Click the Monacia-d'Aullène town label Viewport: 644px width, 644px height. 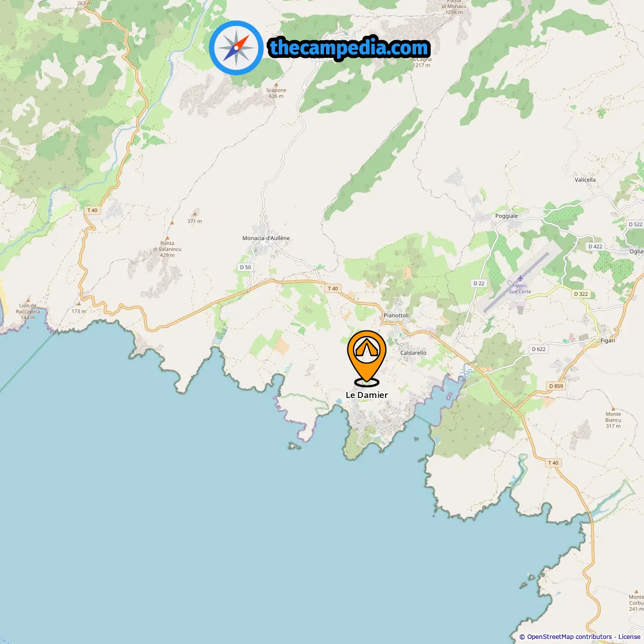(266, 238)
